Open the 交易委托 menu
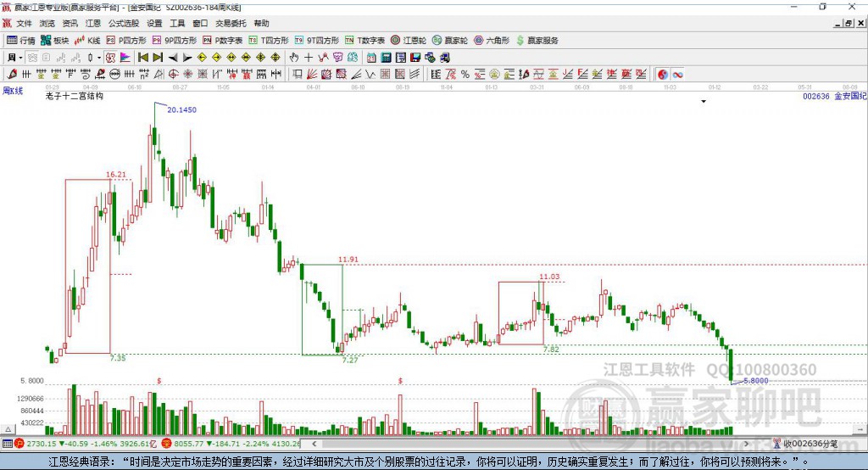 231,23
